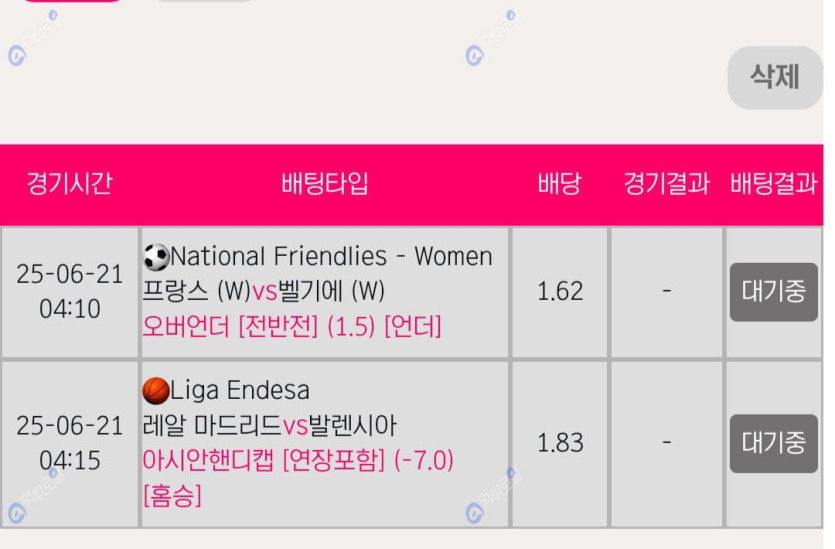
Task: Click 대기중 status for Real Madrid bet
Action: (774, 444)
